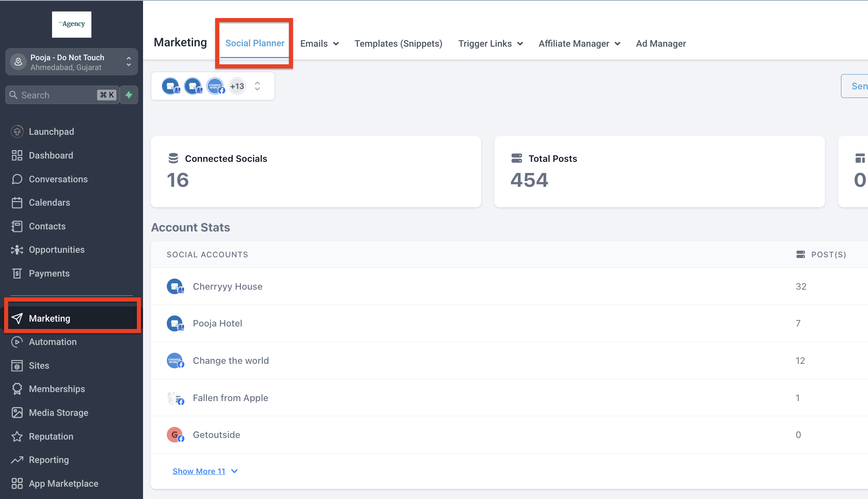
Task: Expand the connected accounts selector arrows
Action: [x=257, y=86]
